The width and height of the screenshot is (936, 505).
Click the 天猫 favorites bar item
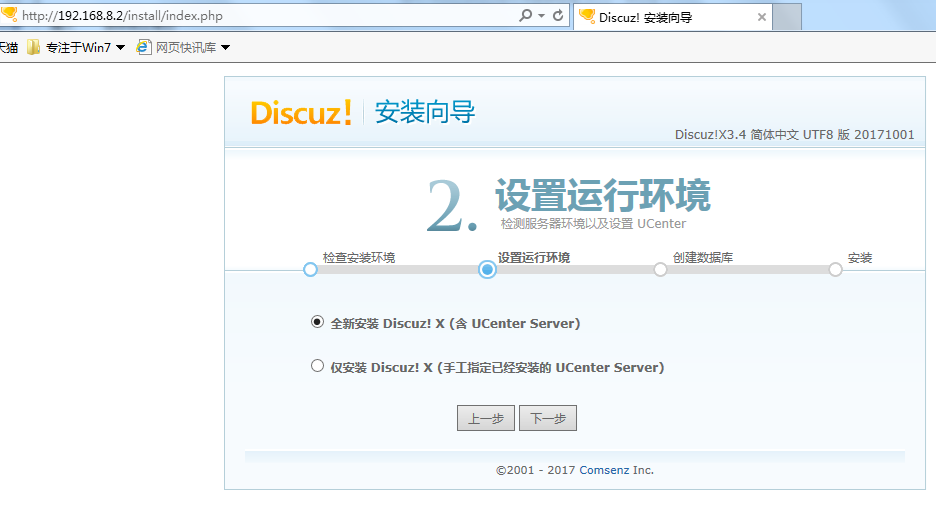coord(8,47)
